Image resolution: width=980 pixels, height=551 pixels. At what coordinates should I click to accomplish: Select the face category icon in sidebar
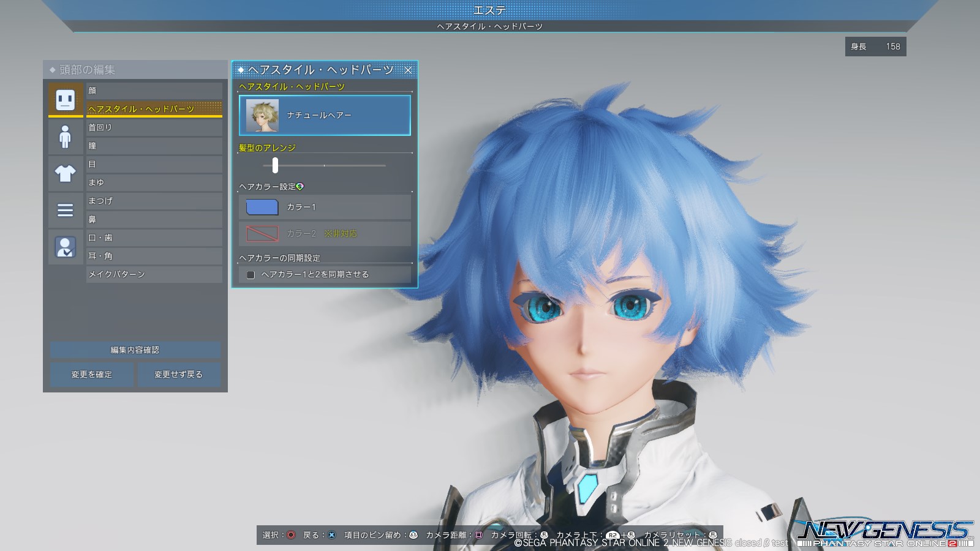coord(66,99)
